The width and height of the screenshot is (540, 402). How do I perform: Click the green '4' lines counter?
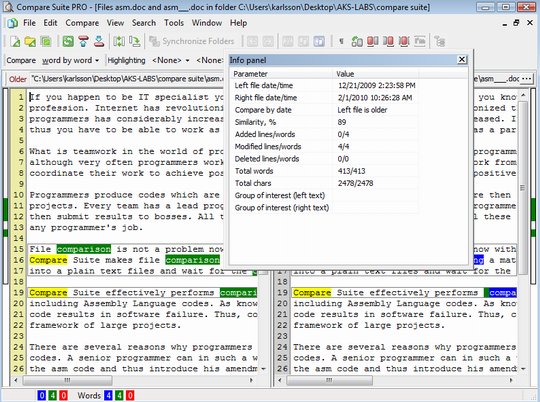pos(52,395)
